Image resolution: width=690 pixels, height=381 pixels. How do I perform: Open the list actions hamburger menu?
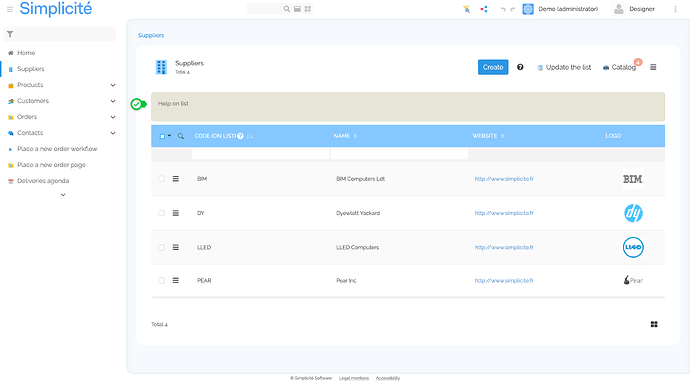click(653, 67)
